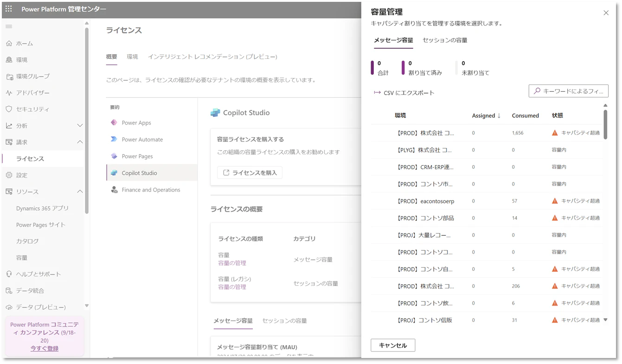Click the Copilot Studio icon in the summary list
The image size is (622, 364).
[x=114, y=173]
